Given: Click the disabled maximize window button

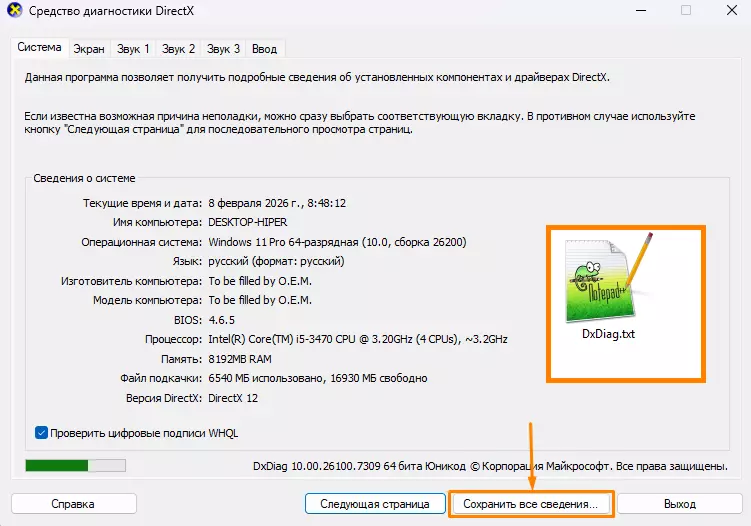Looking at the screenshot, I should point(686,10).
